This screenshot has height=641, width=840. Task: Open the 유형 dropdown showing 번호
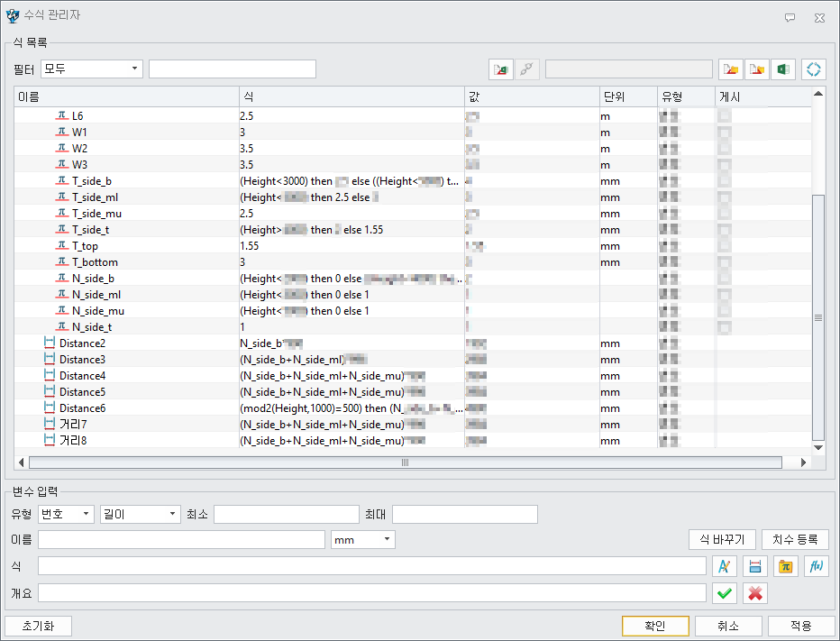point(67,514)
